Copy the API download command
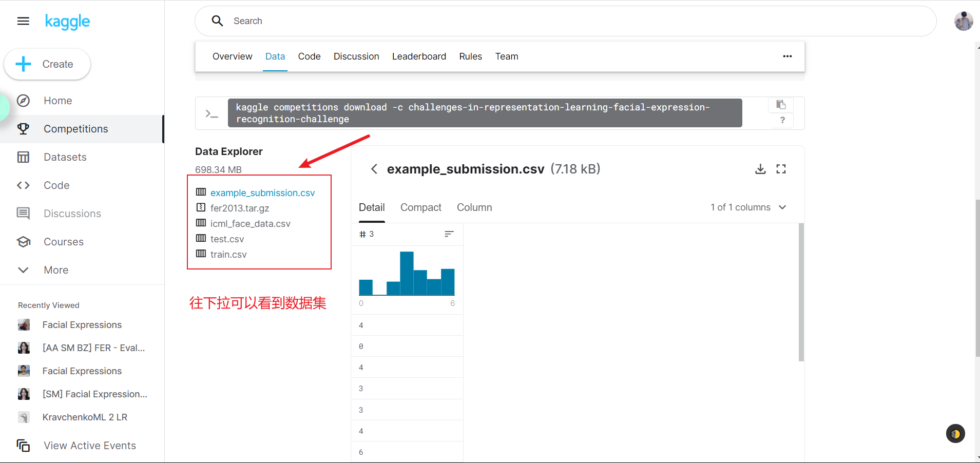Viewport: 980px width, 463px height. [x=781, y=105]
